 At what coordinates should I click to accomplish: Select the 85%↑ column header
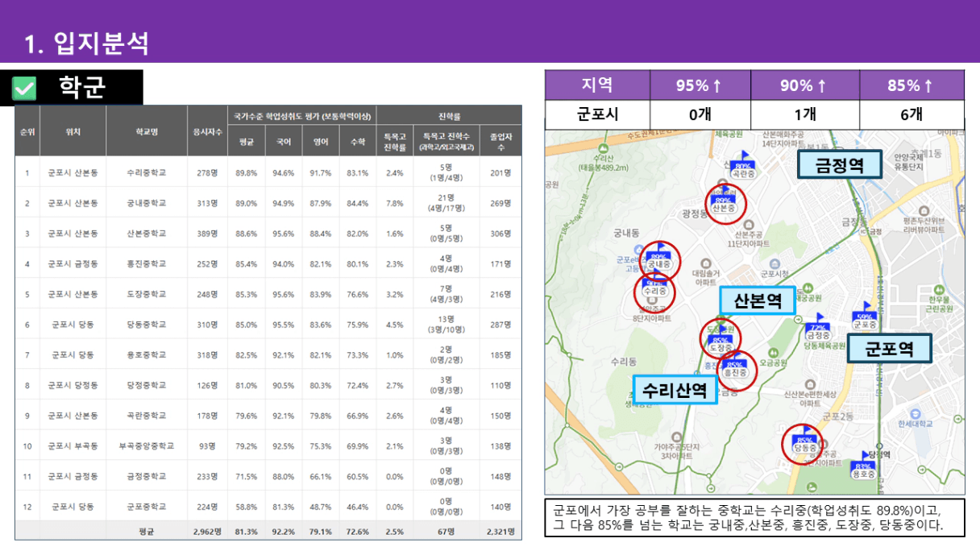[x=911, y=85]
